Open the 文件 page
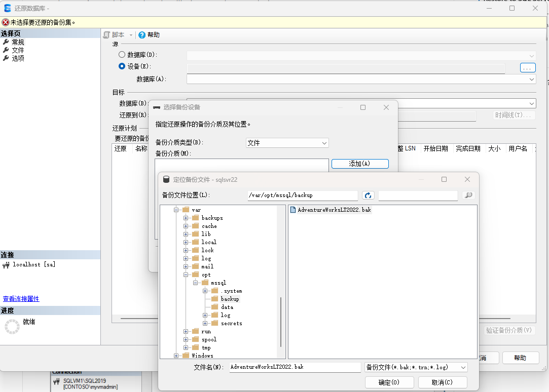 click(x=18, y=50)
